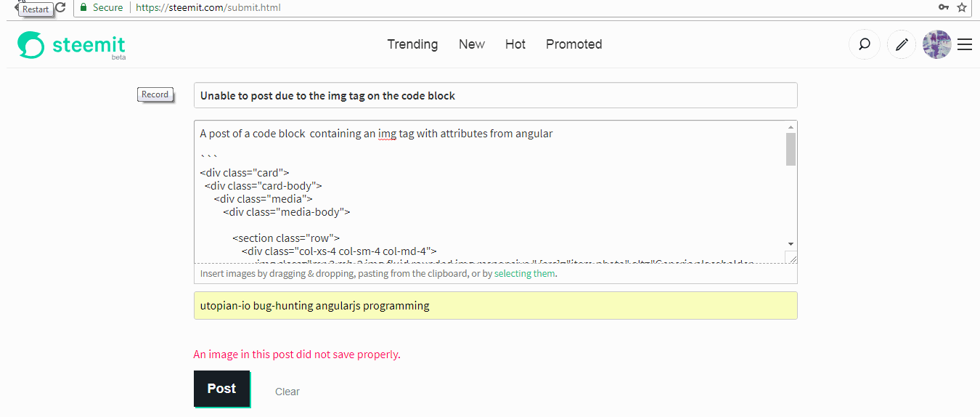Click the Steemit logo
The width and height of the screenshot is (980, 417).
(x=71, y=45)
